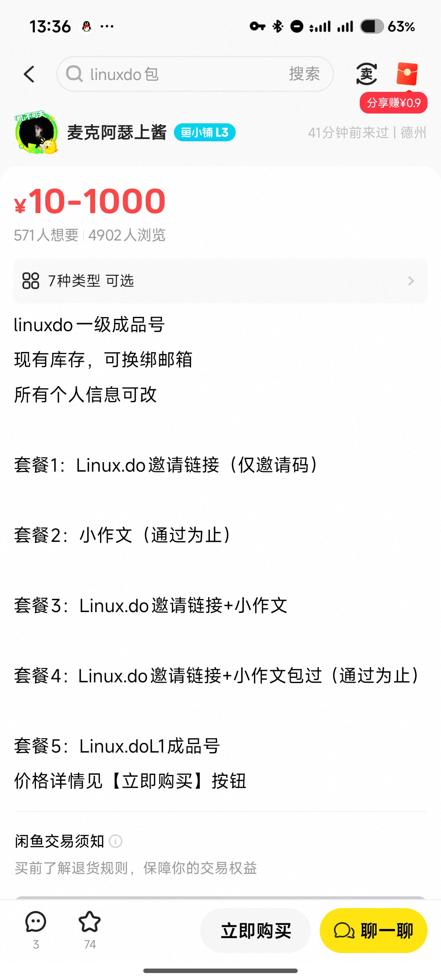This screenshot has width=441, height=980.
Task: Tap the four-squares type grid icon
Action: (x=31, y=281)
